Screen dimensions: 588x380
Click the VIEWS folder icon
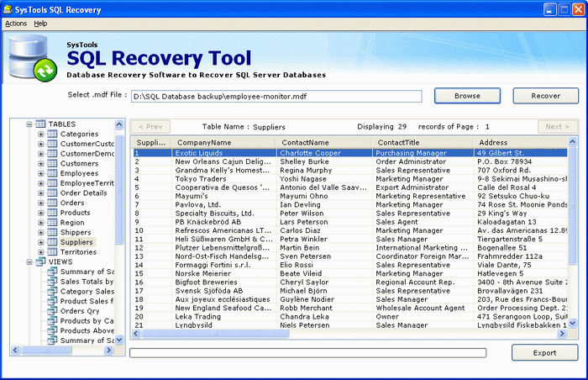point(41,261)
